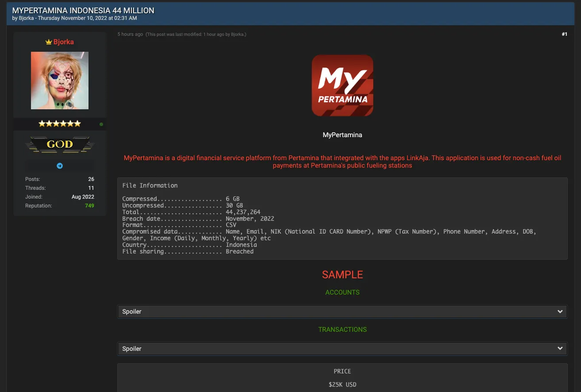Open the Telegram icon in Bjorka's profile

pyautogui.click(x=60, y=166)
